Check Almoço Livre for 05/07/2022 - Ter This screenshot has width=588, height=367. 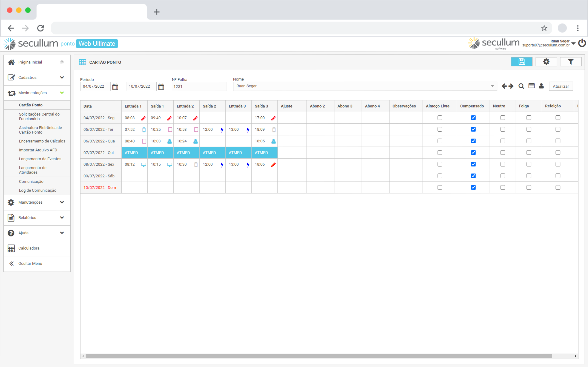point(440,129)
